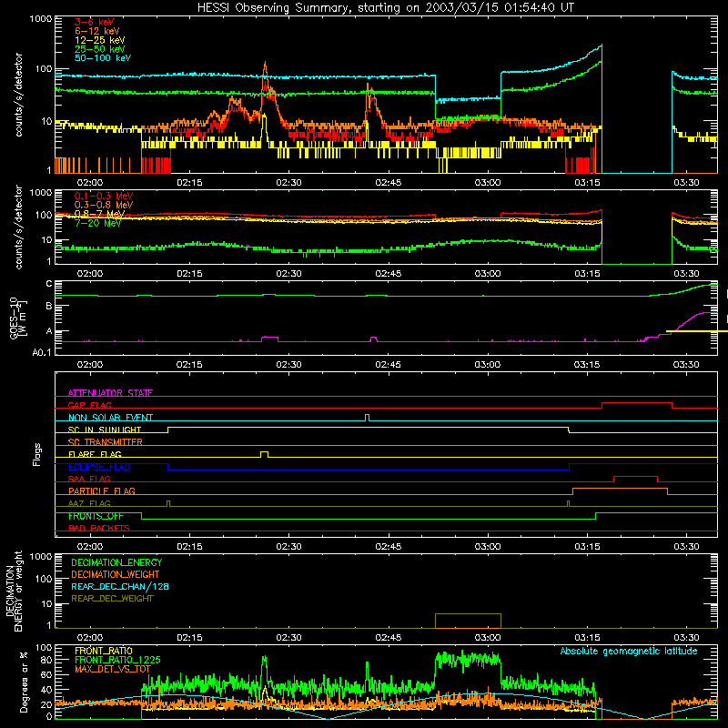Click the cyan 50-100 keV rising curve peak

click(601, 45)
